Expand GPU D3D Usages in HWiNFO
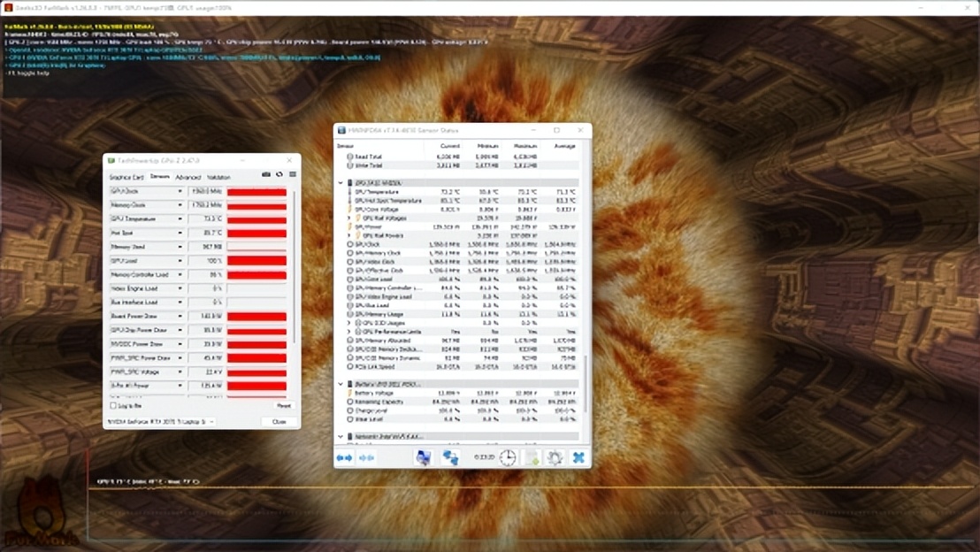This screenshot has width=980, height=552. [x=349, y=323]
